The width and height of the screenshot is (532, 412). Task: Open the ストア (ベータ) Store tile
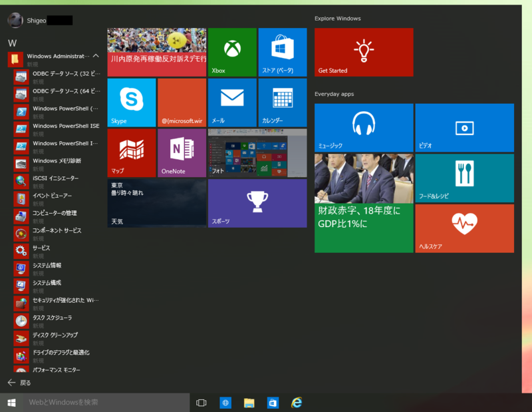[x=282, y=53]
